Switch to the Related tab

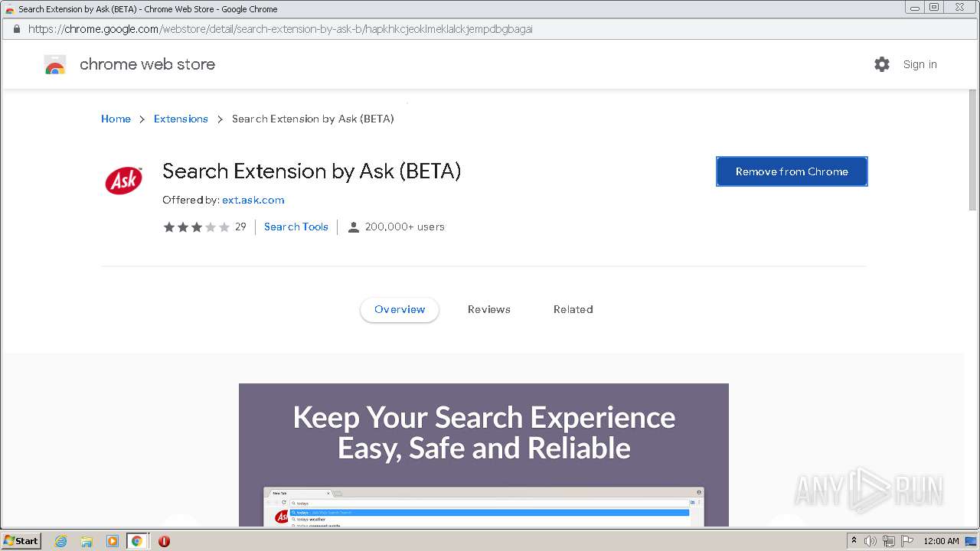[573, 309]
